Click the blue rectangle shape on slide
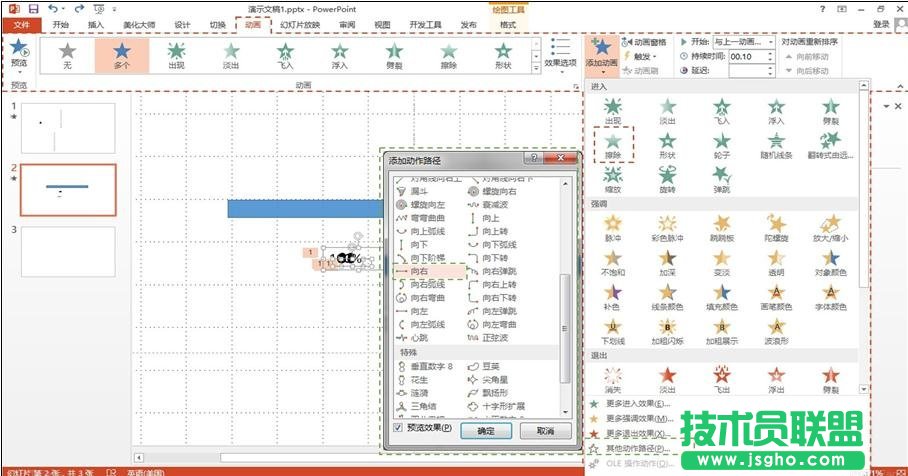This screenshot has height=476, width=908. tap(306, 208)
